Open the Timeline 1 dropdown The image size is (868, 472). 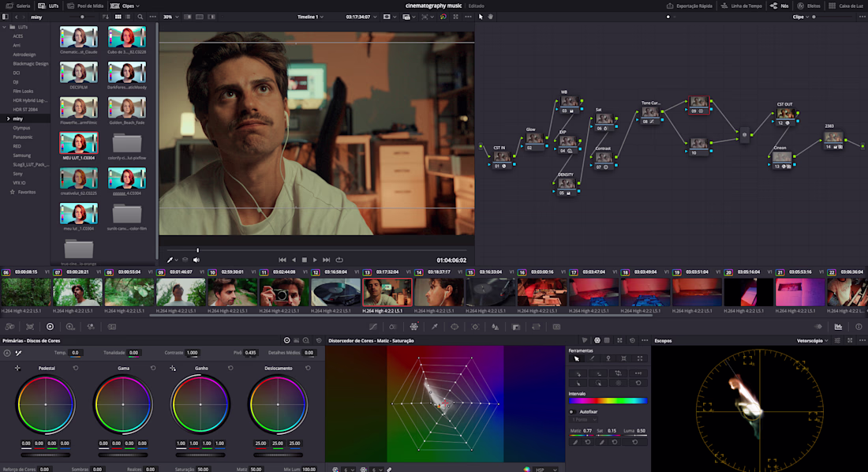(x=310, y=17)
